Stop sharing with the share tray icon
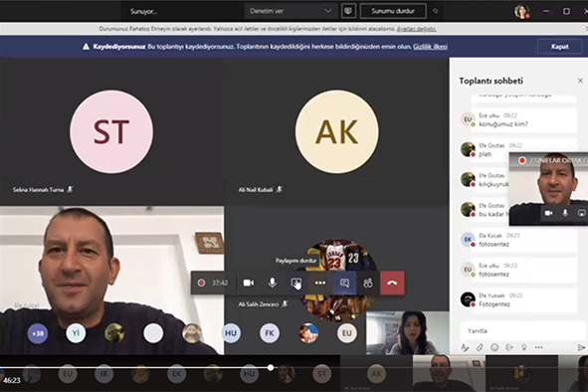588x392 pixels. 296,283
